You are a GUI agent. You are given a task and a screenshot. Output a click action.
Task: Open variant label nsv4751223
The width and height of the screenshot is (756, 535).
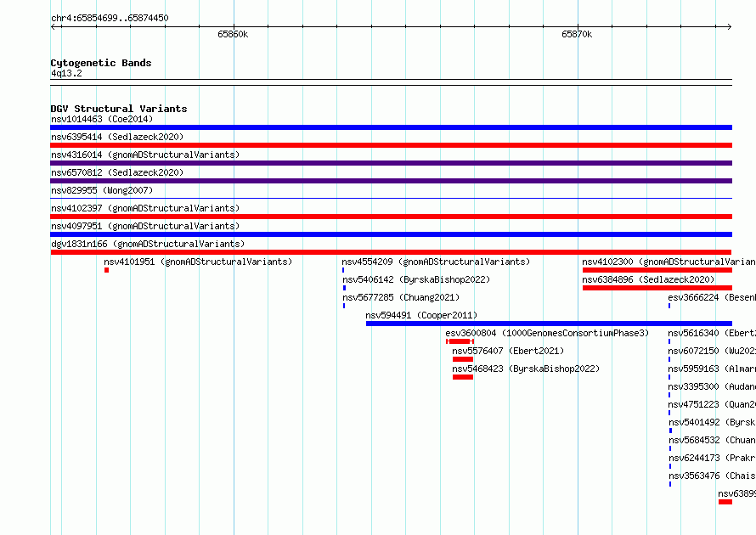(x=712, y=404)
